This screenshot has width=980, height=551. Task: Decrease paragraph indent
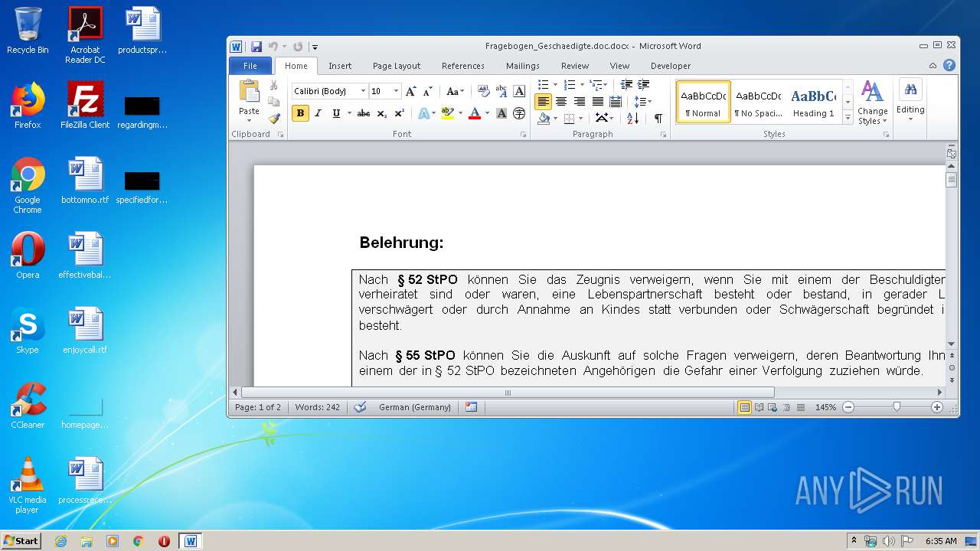pos(626,85)
